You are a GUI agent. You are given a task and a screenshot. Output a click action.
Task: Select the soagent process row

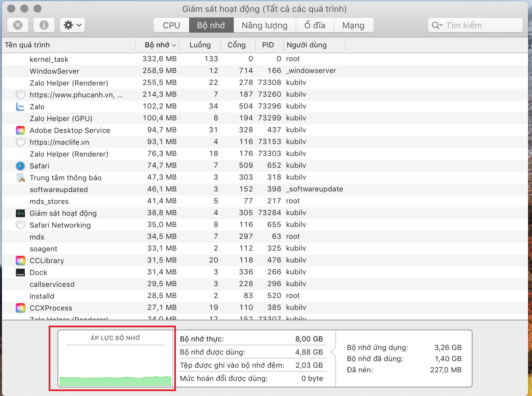pyautogui.click(x=265, y=248)
